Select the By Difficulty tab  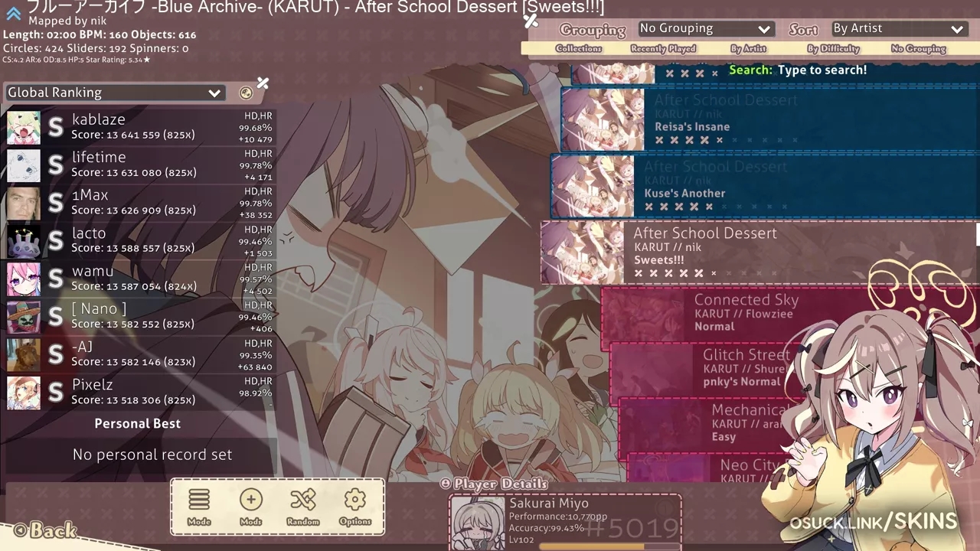click(834, 48)
